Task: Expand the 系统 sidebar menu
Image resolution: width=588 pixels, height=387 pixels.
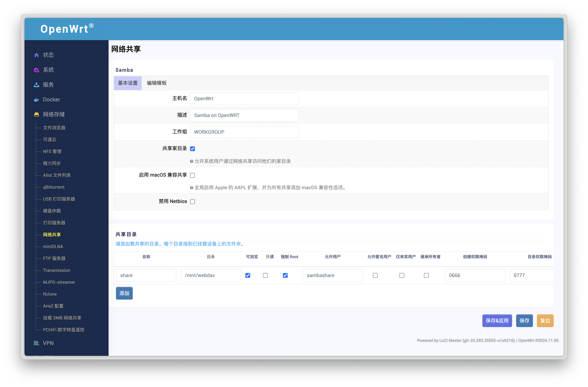Action: (48, 70)
